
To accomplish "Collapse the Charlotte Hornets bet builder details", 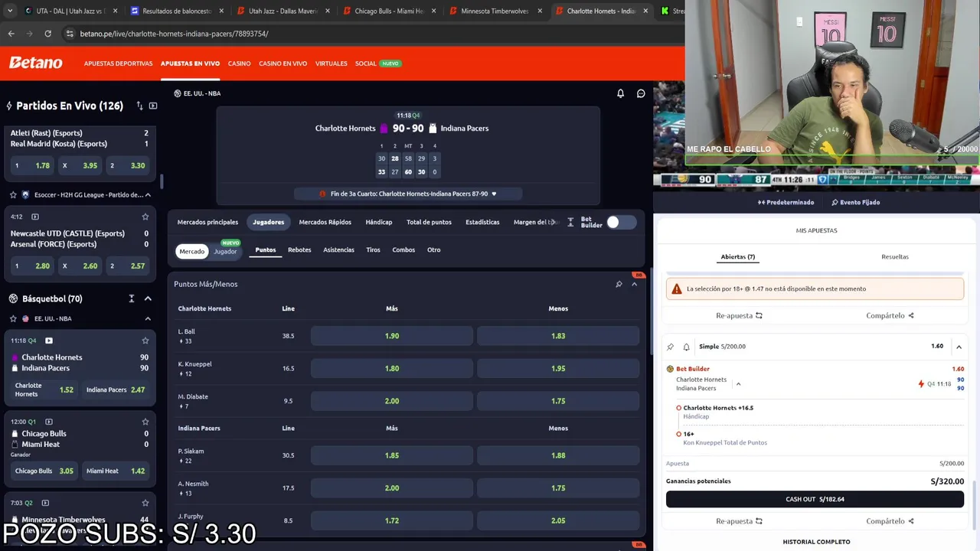I will pyautogui.click(x=738, y=383).
